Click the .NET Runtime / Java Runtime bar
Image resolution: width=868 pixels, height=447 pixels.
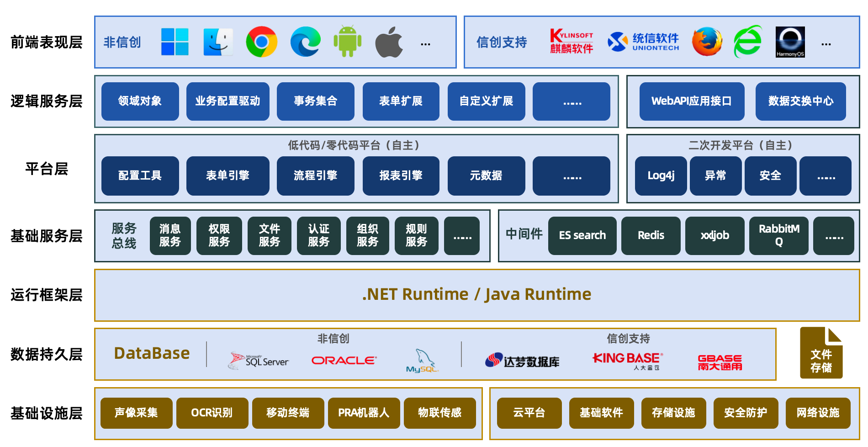[x=476, y=295]
